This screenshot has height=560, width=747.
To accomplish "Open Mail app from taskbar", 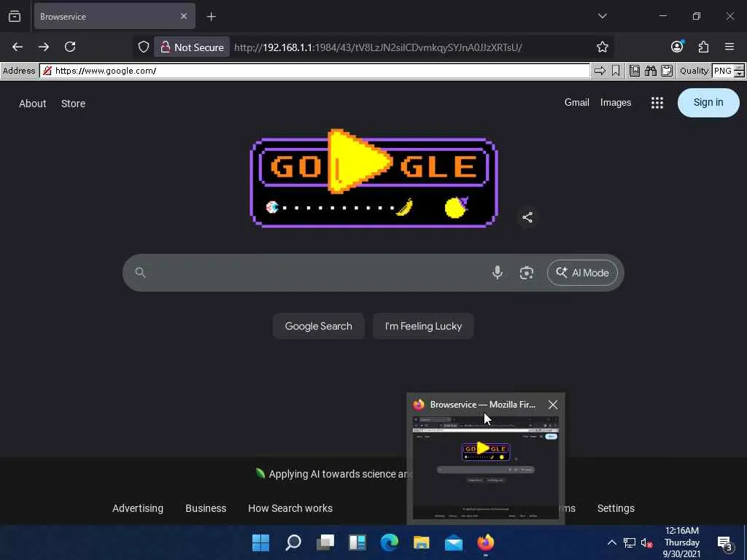I will pyautogui.click(x=454, y=542).
